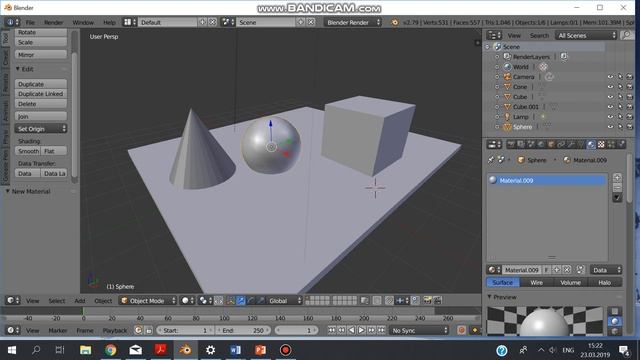Click the remove material slot minus button
The height and width of the screenshot is (360, 640).
617,188
